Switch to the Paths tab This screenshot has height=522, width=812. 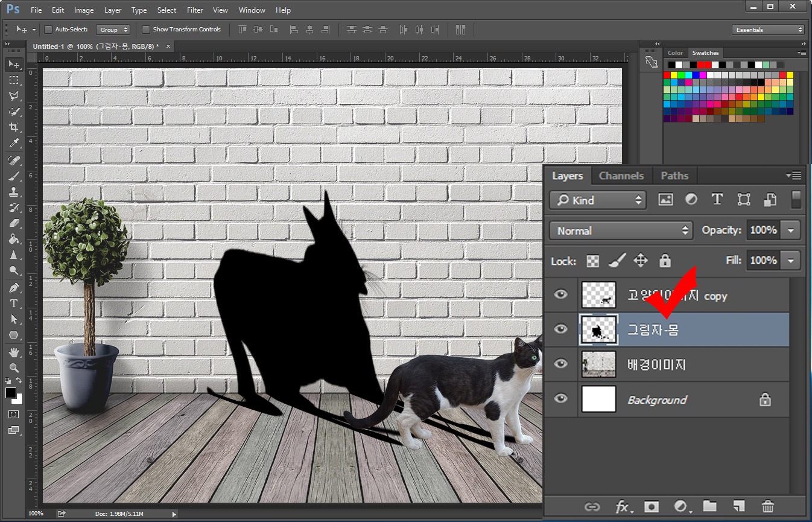[674, 176]
